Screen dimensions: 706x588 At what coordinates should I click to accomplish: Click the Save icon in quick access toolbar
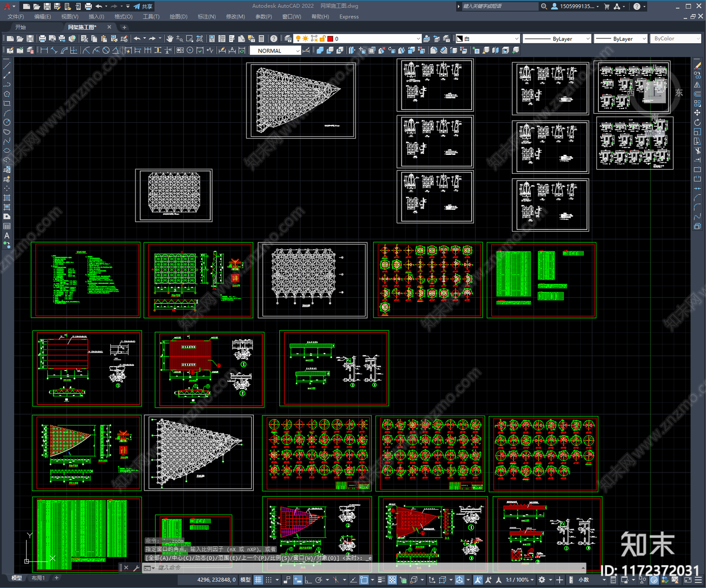pos(47,6)
